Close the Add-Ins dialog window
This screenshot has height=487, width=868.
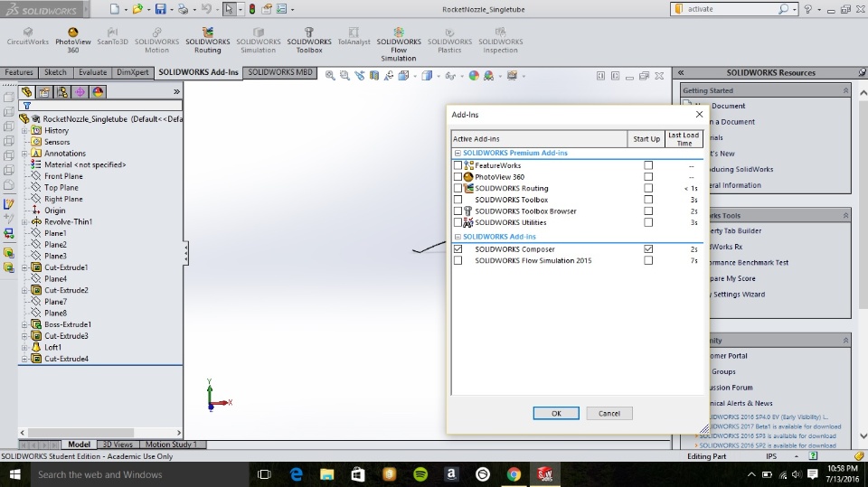click(699, 114)
